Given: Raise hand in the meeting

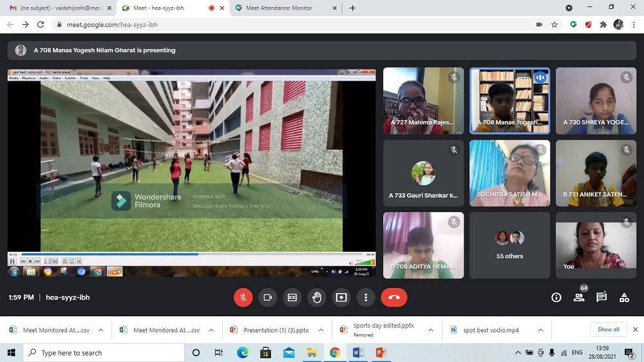Looking at the screenshot, I should coord(317,298).
